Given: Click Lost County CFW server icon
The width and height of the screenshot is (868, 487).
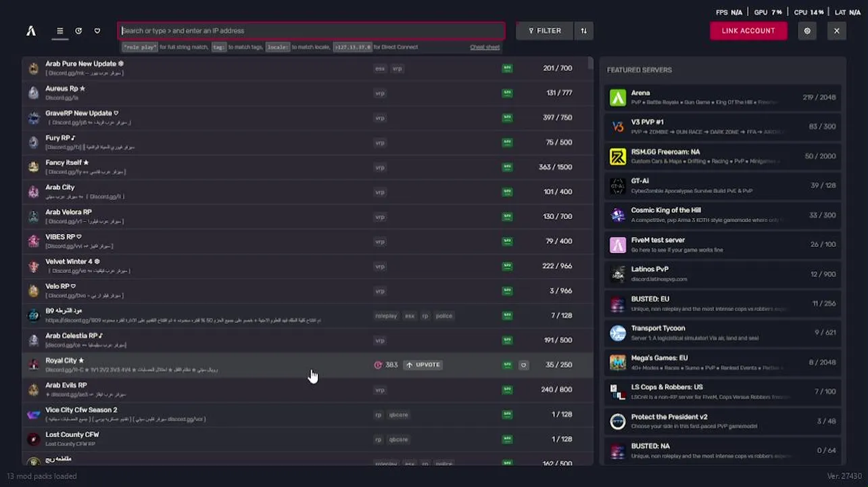Looking at the screenshot, I should [x=34, y=439].
